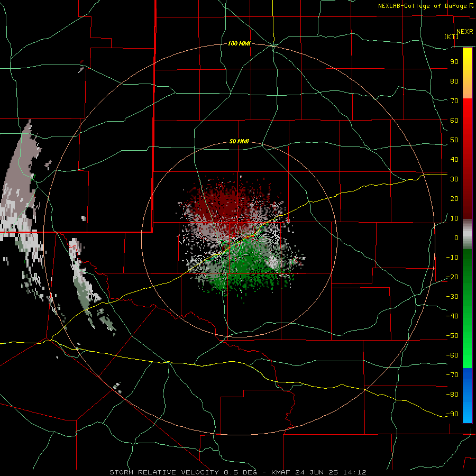The width and height of the screenshot is (476, 476).
Task: Click the [KT] units label
Action: [x=451, y=36]
